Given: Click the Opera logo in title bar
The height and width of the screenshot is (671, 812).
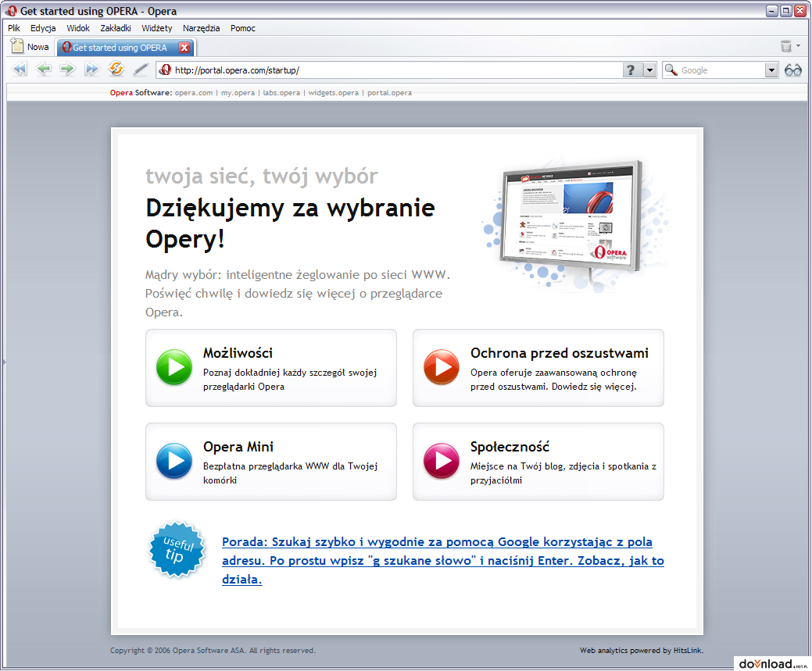Looking at the screenshot, I should [x=11, y=11].
